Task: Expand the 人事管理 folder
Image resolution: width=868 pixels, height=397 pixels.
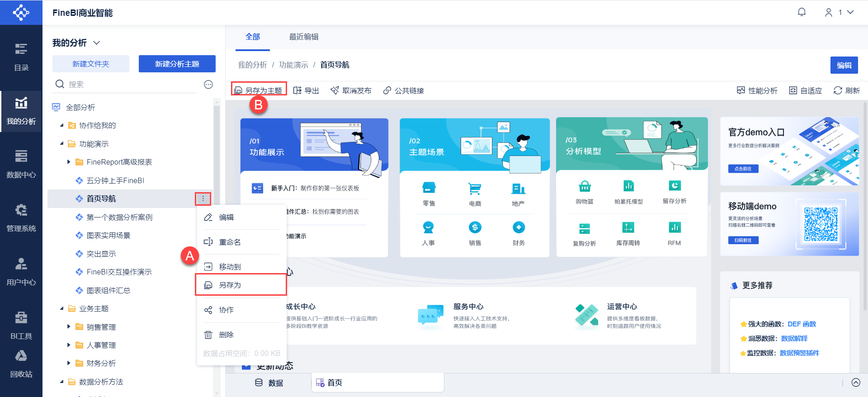Action: [x=69, y=345]
